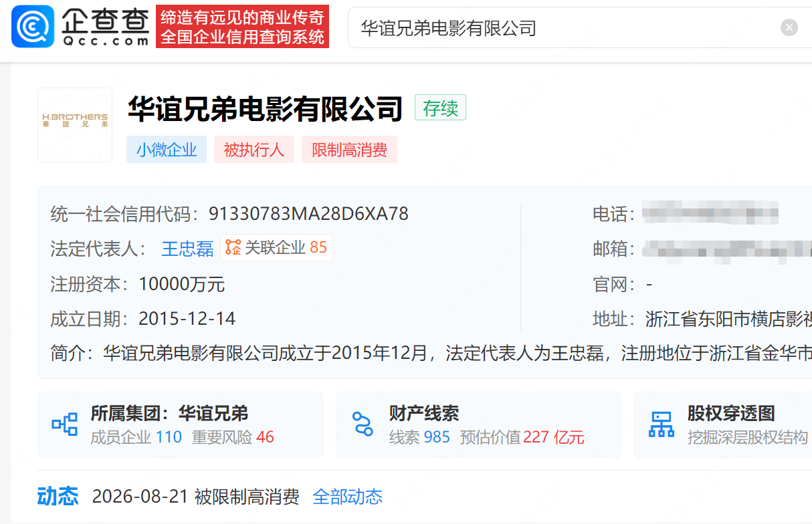Open the 被执行人 risk tag
This screenshot has height=524, width=812.
pyautogui.click(x=253, y=150)
